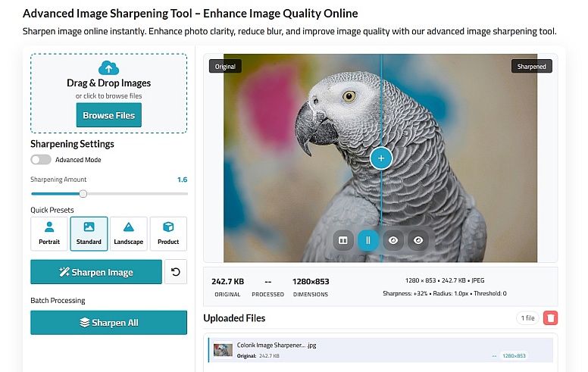
Task: Click the Browse Files button
Action: (109, 115)
